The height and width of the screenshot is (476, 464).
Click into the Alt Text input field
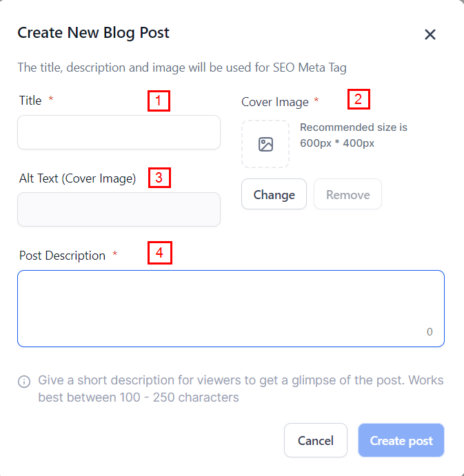point(119,209)
